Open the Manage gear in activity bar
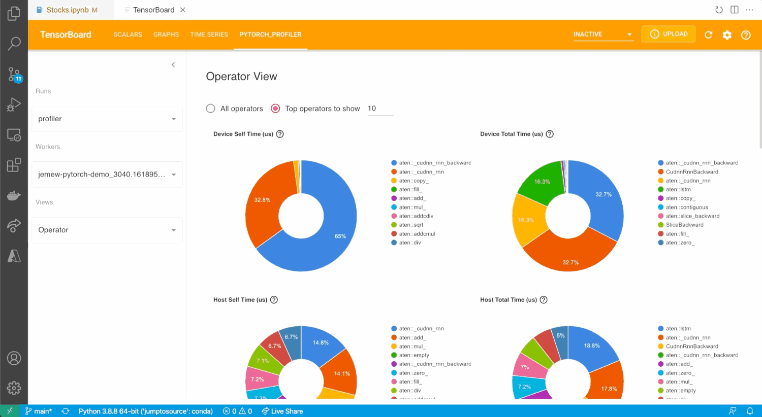Image resolution: width=762 pixels, height=417 pixels. [14, 388]
